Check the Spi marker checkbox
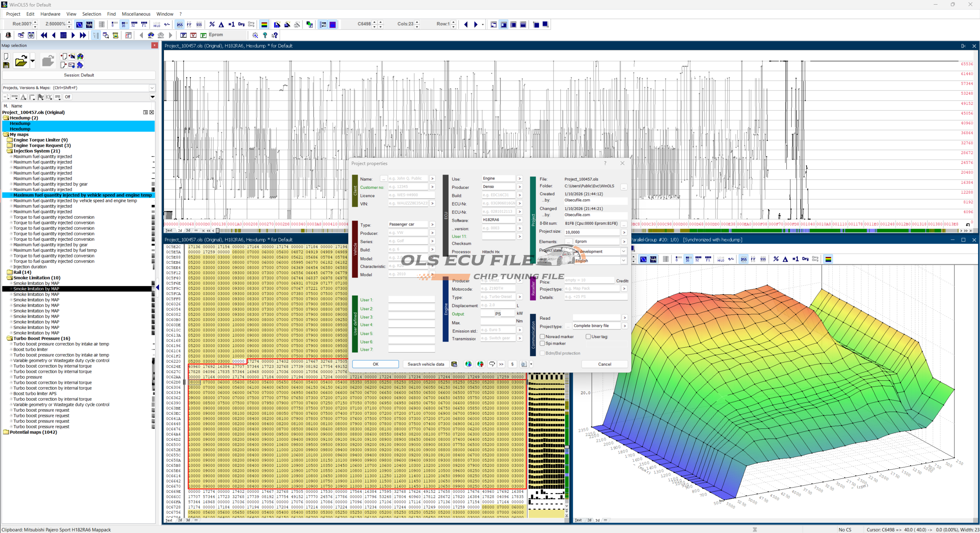The image size is (980, 533). tap(542, 343)
